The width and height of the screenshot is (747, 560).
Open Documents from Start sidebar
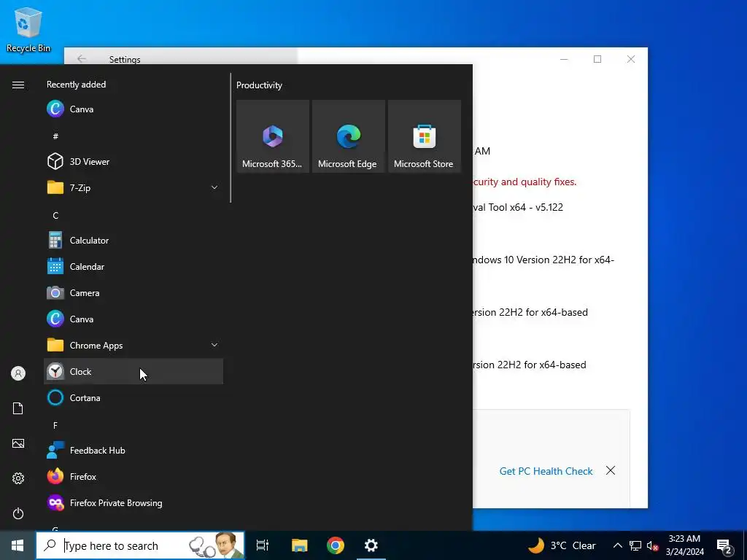tap(18, 408)
